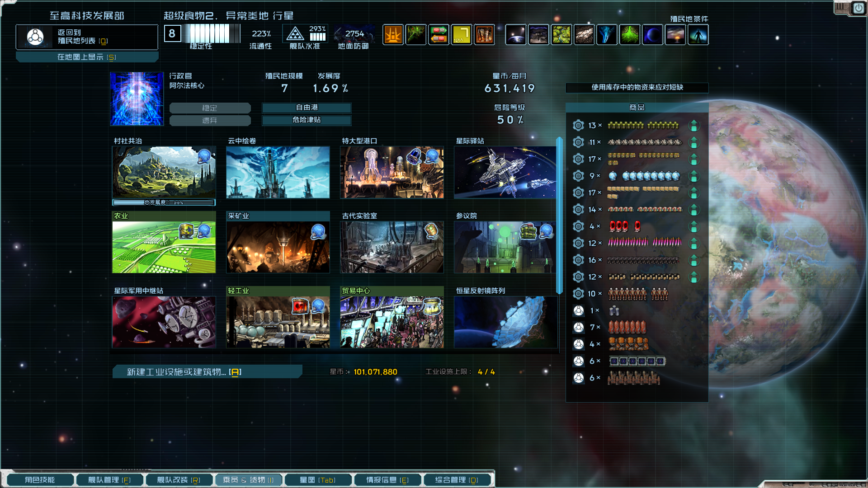This screenshot has height=488, width=868.
Task: Click the power icon in top-right corner
Action: point(858,8)
